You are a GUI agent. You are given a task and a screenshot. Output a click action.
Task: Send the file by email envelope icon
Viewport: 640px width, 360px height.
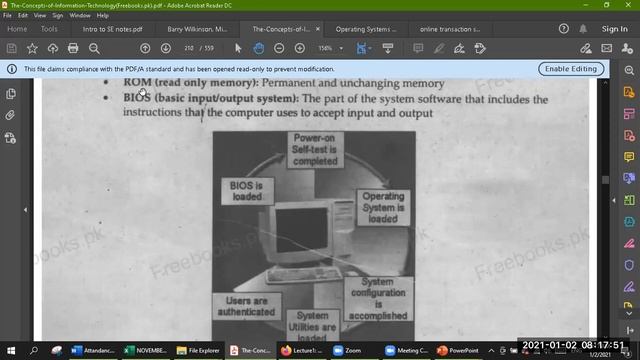click(x=607, y=49)
